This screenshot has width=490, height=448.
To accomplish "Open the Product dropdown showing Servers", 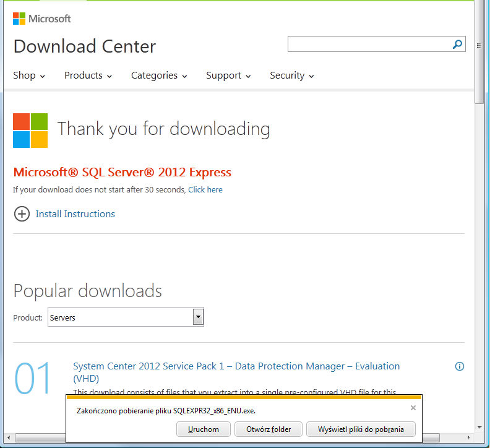I will click(x=126, y=317).
